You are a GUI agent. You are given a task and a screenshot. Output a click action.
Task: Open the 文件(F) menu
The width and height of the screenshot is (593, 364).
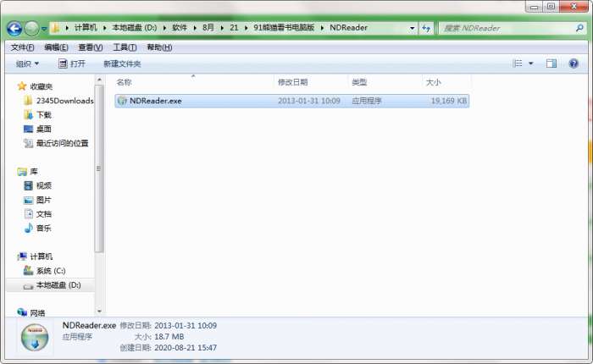tap(22, 47)
